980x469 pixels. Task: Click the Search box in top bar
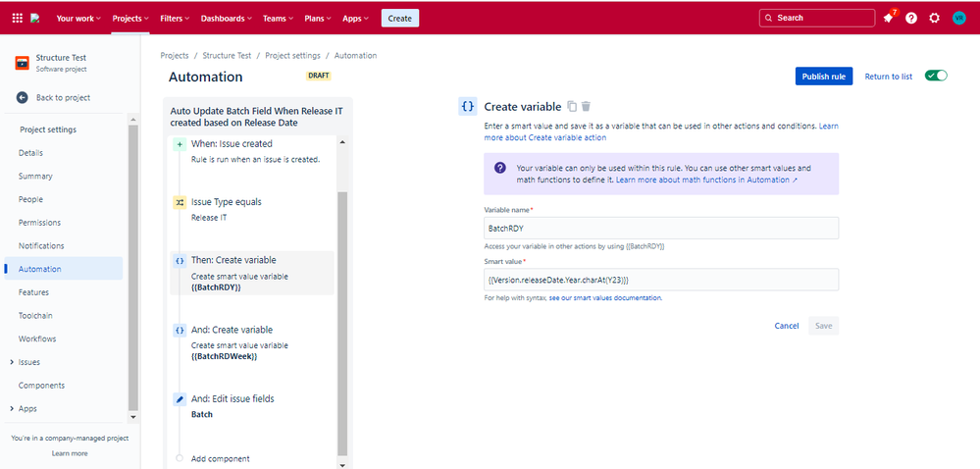817,18
